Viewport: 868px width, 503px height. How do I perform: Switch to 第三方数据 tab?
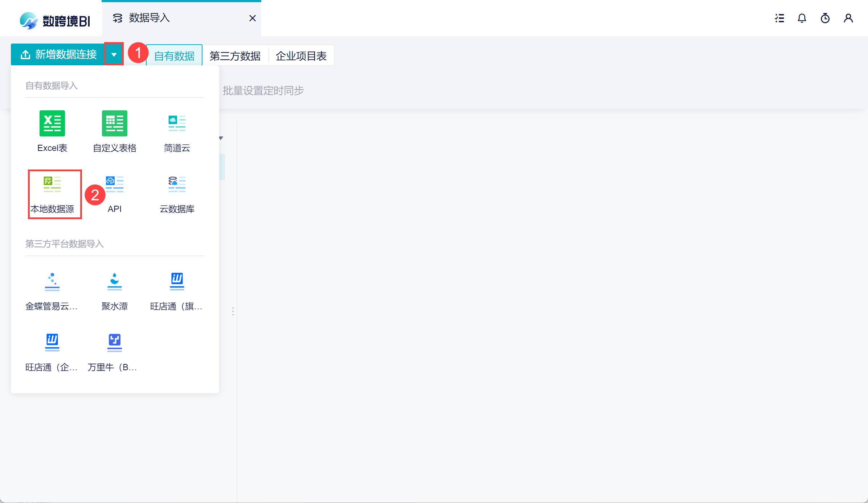[235, 56]
